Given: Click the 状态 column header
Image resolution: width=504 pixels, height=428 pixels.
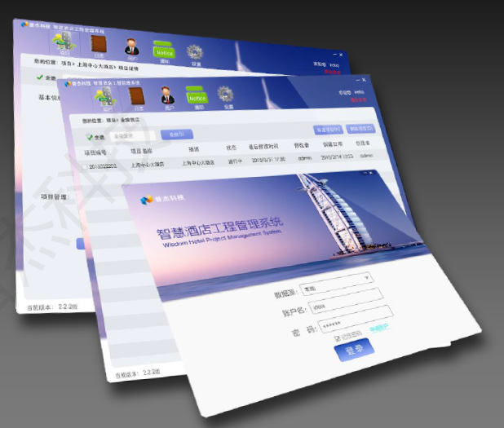Looking at the screenshot, I should tap(231, 148).
